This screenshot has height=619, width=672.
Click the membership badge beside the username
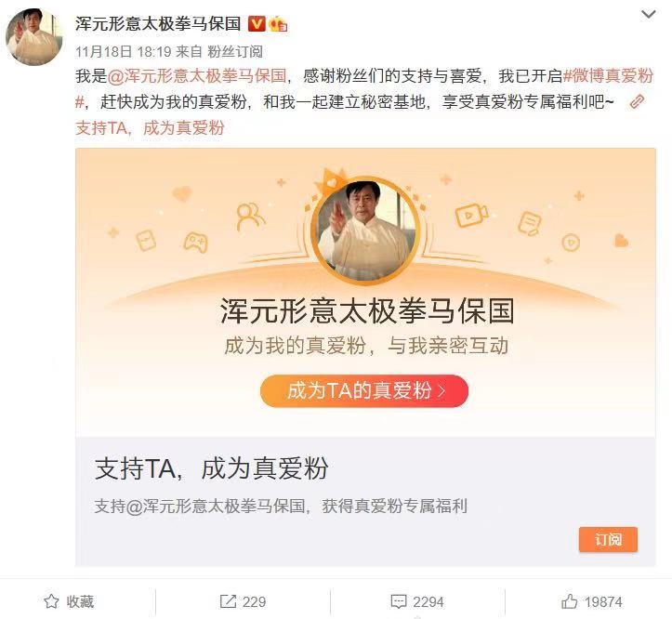(x=278, y=23)
